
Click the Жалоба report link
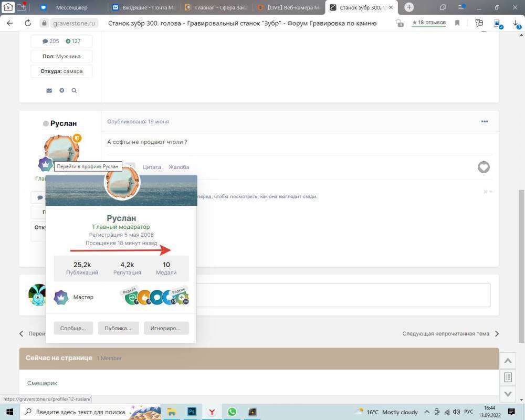click(x=178, y=167)
